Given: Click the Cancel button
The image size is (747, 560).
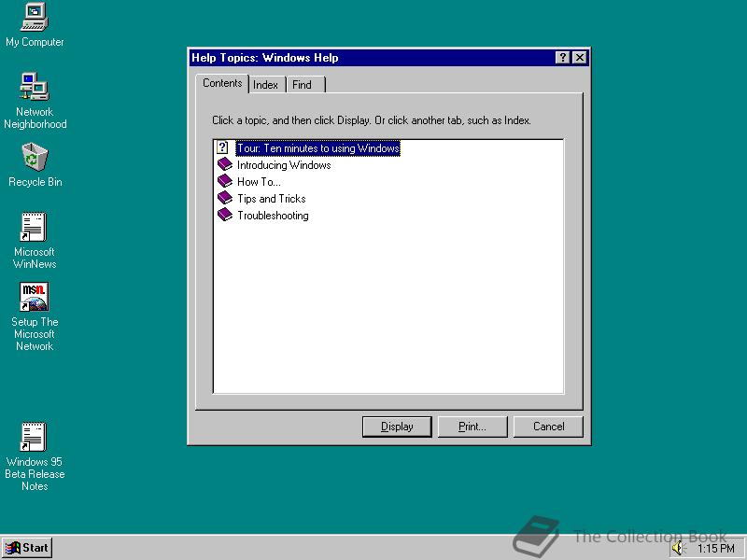Looking at the screenshot, I should tap(548, 427).
